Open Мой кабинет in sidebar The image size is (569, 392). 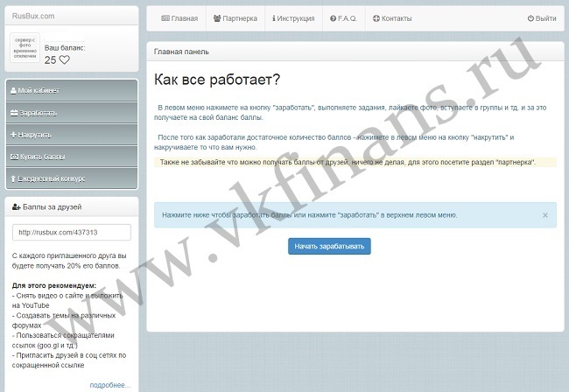click(x=72, y=91)
